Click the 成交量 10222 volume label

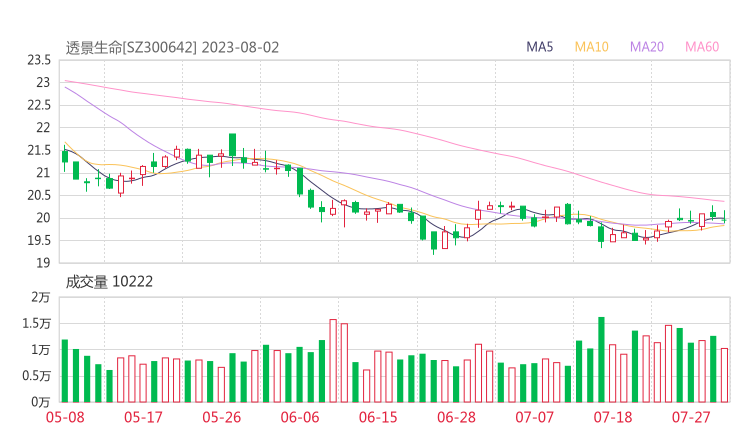click(109, 282)
